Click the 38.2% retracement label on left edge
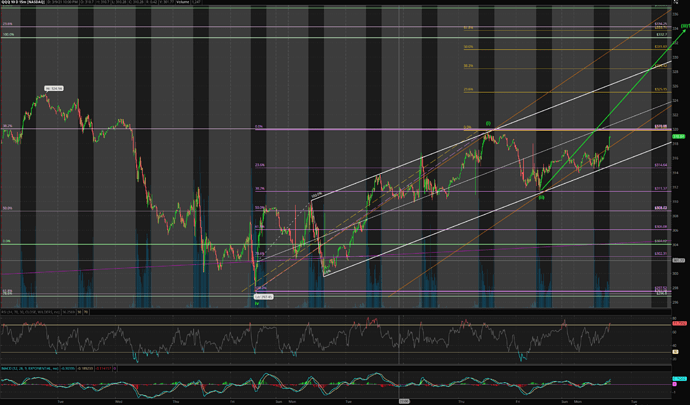Screen dimensions: 690x405 coord(7,126)
